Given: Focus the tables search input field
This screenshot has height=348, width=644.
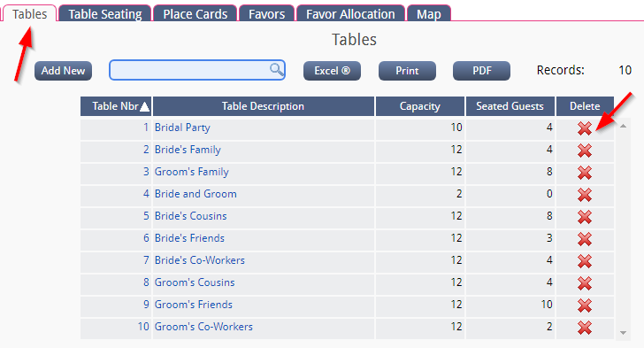Looking at the screenshot, I should tap(197, 70).
